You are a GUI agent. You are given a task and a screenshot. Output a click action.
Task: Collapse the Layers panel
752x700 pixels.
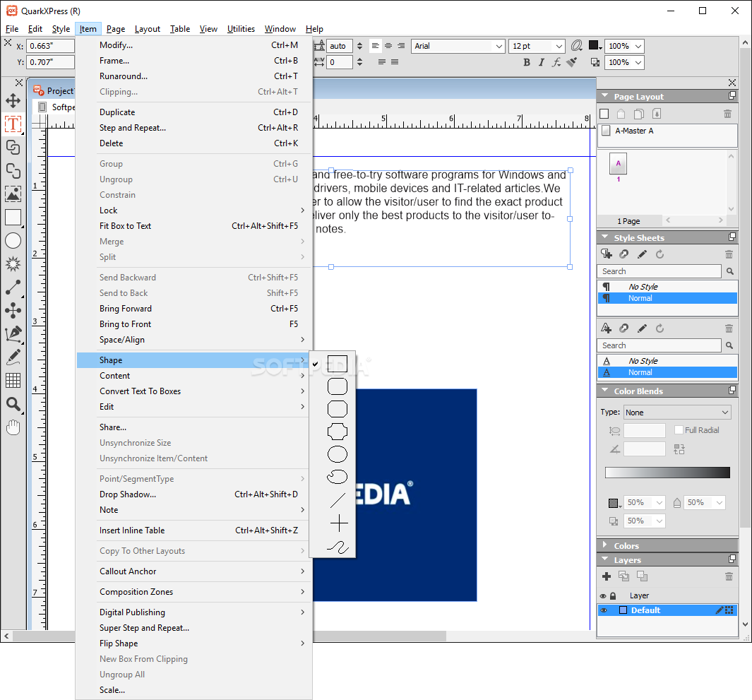tap(604, 559)
